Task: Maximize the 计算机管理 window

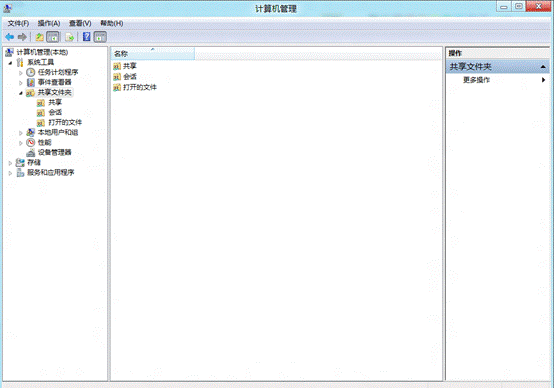Action: pyautogui.click(x=518, y=6)
